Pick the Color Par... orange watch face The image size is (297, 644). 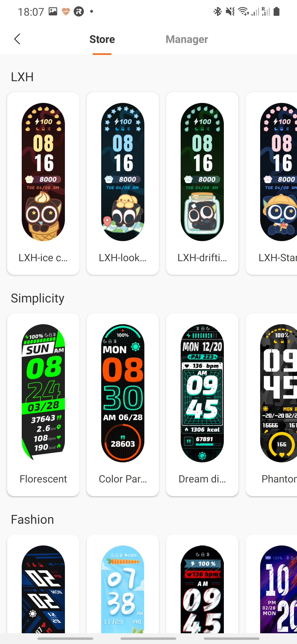tap(123, 405)
